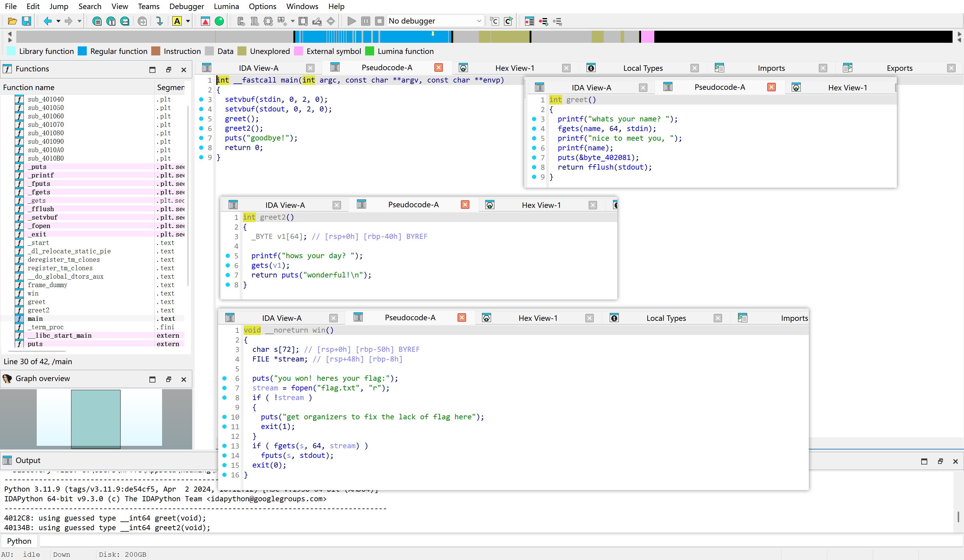Open the forward-navigation history dropdown arrow
The width and height of the screenshot is (964, 560).
(x=79, y=21)
